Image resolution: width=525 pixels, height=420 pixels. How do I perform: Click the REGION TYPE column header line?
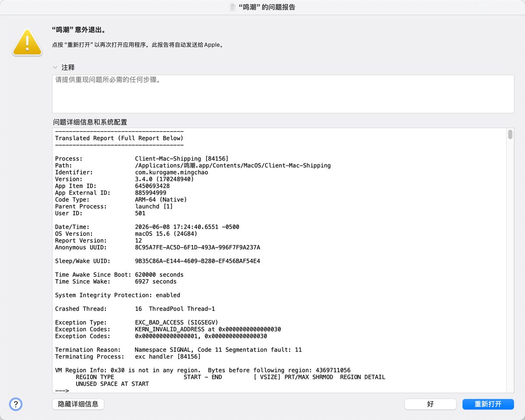point(231,377)
